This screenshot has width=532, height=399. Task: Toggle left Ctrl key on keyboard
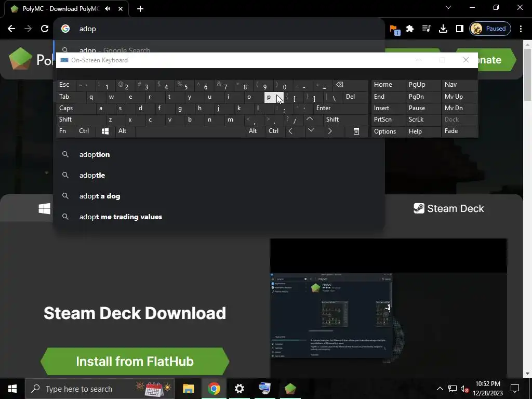[86, 131]
